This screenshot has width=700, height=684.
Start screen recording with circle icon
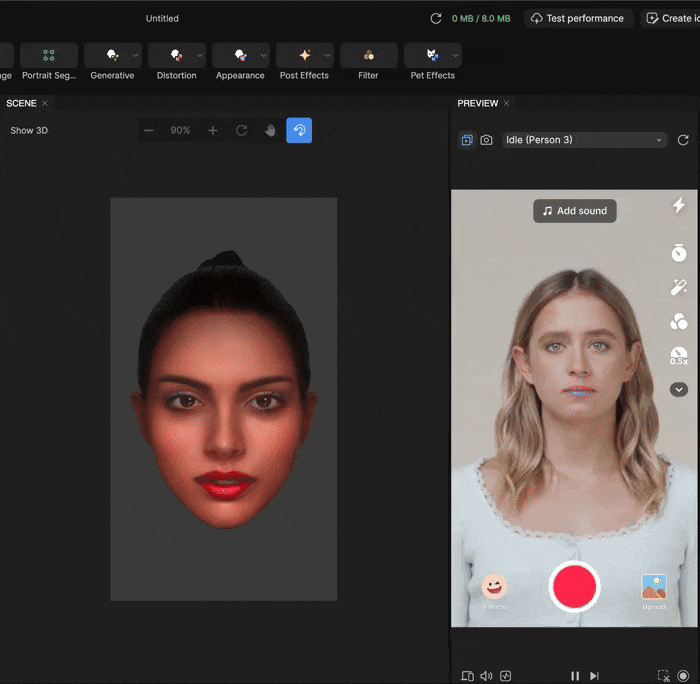click(683, 676)
